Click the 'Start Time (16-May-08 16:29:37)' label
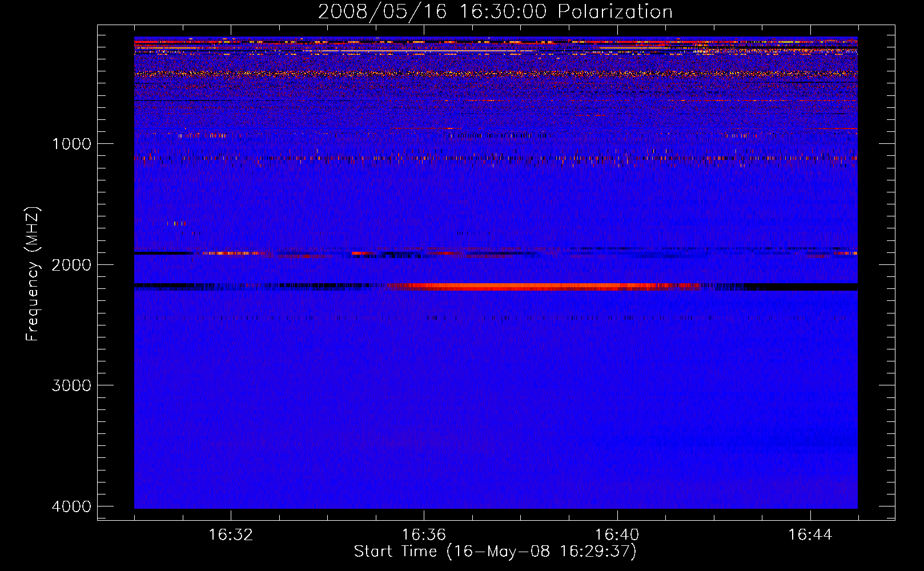The width and height of the screenshot is (924, 571). pyautogui.click(x=495, y=552)
